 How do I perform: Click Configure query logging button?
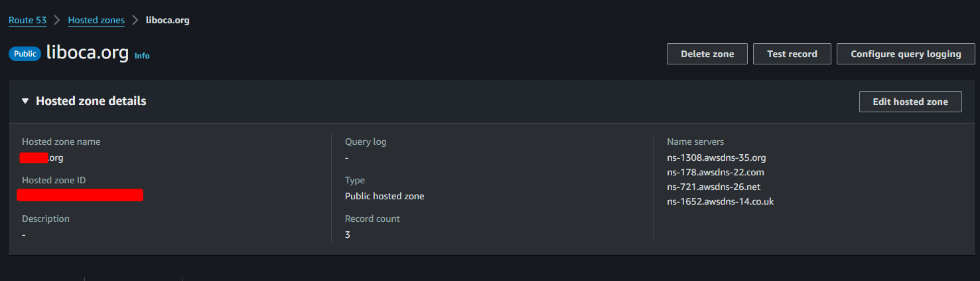906,54
